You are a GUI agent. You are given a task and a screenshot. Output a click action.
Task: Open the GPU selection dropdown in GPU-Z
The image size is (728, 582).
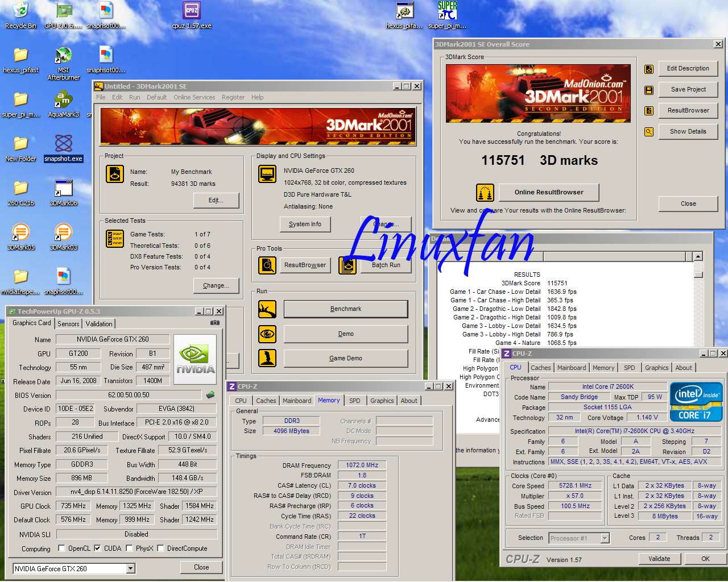[x=131, y=568]
